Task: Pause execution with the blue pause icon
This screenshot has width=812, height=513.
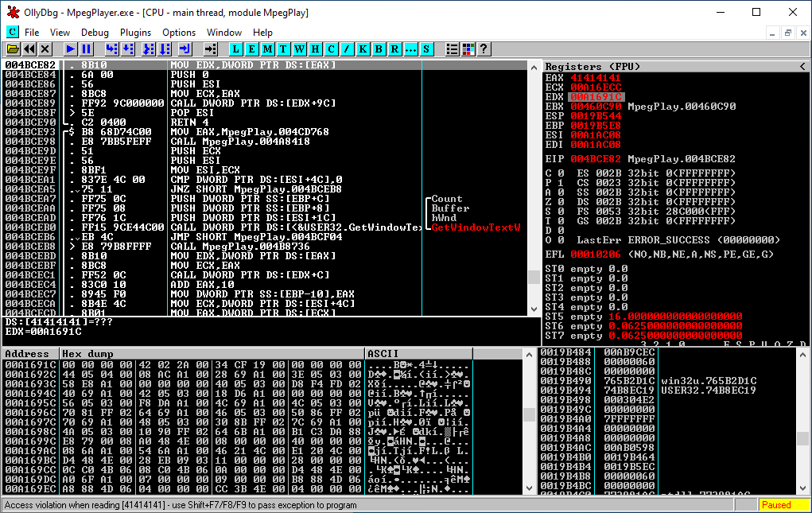Action: pos(87,49)
